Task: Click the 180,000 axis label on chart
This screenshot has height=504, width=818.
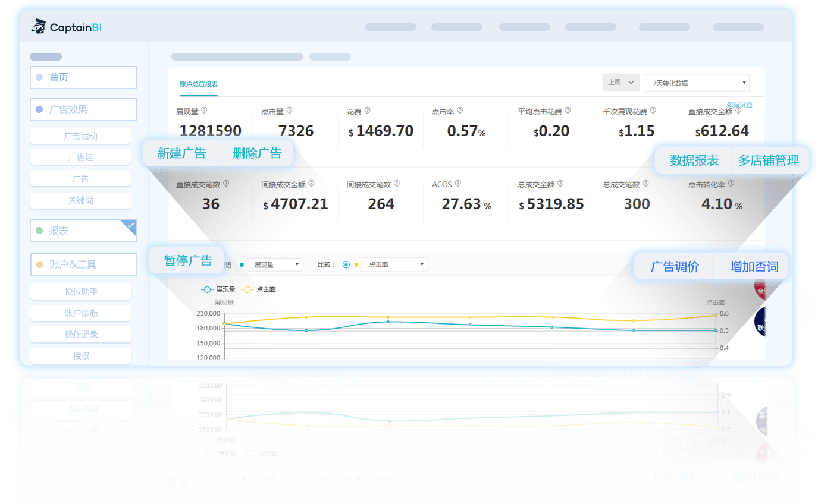Action: (x=209, y=329)
